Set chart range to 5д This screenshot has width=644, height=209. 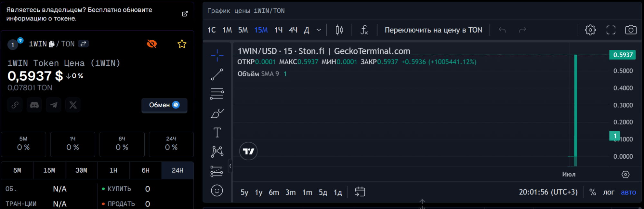click(x=323, y=192)
